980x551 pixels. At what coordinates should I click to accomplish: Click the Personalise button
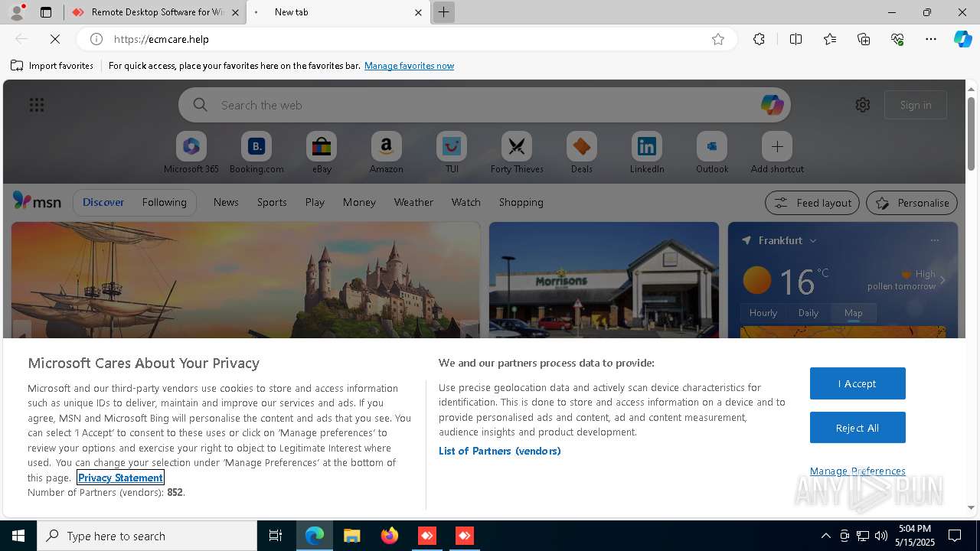coord(912,203)
